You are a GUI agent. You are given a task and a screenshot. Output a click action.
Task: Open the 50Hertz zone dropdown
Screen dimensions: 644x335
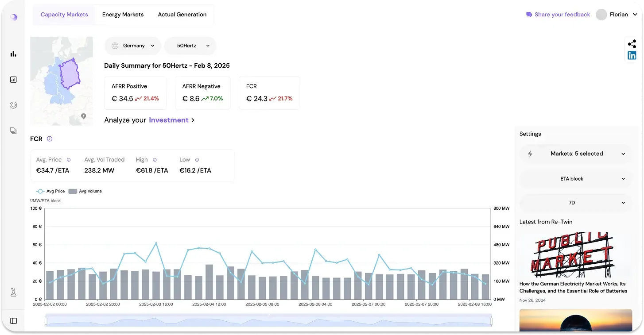point(190,46)
